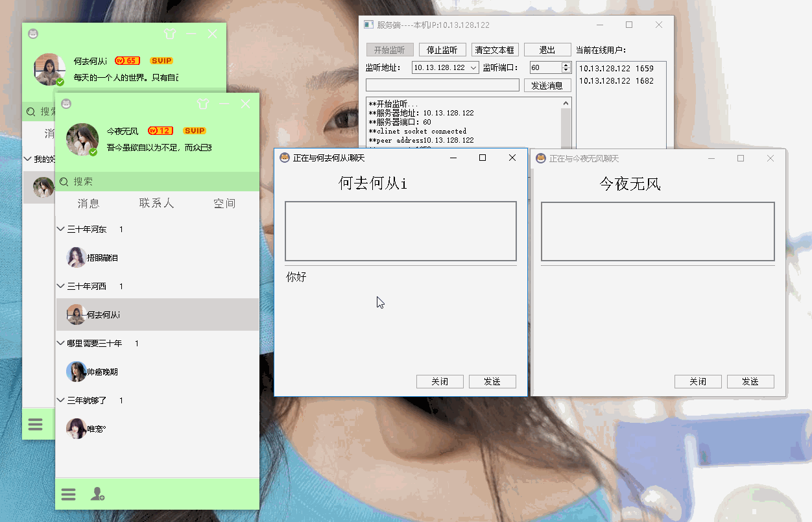Viewport: 812px width, 522px height.
Task: Click the SVIP badge next to 今夜无风
Action: coord(194,130)
